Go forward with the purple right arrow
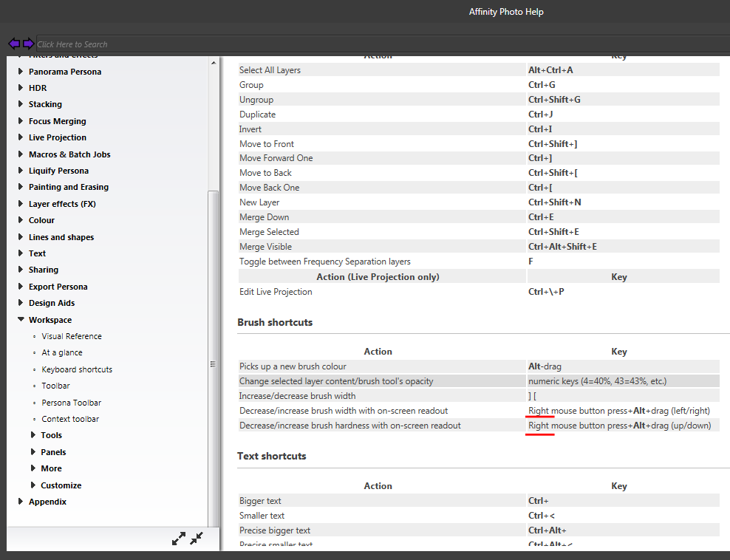The height and width of the screenshot is (560, 730). point(28,44)
